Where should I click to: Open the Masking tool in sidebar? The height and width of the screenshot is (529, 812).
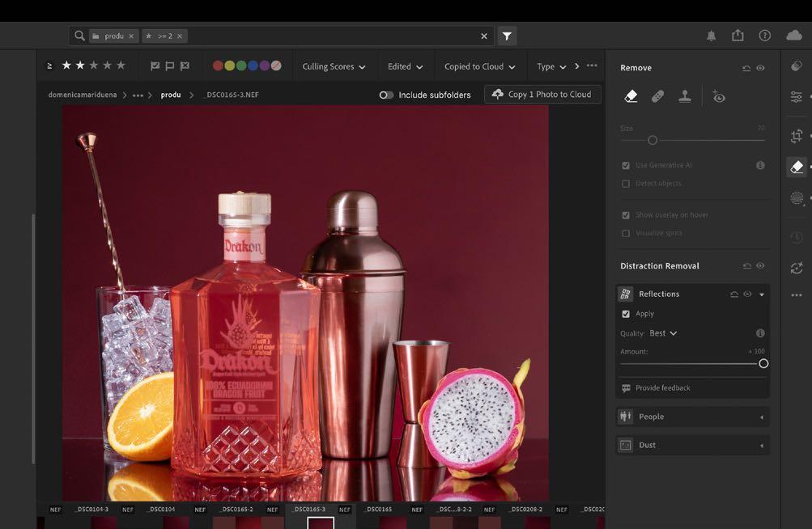pos(797,198)
